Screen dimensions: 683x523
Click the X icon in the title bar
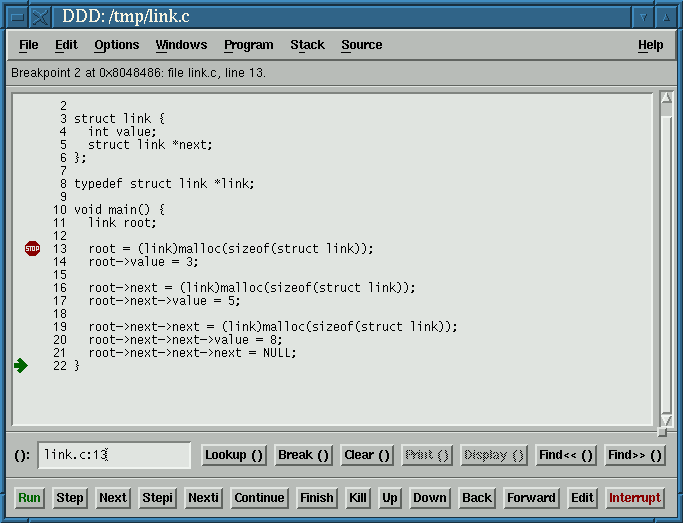[40, 16]
